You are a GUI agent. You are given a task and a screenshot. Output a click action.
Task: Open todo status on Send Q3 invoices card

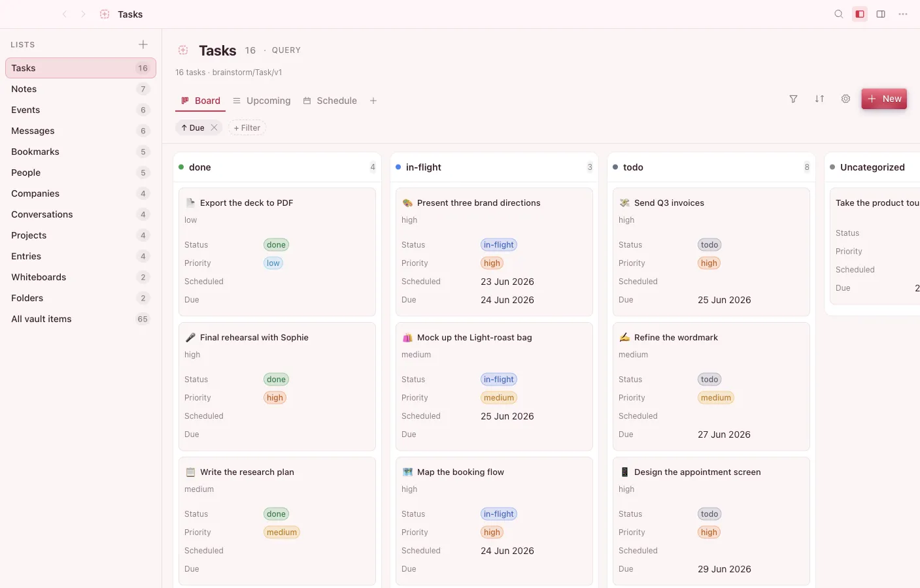point(709,245)
